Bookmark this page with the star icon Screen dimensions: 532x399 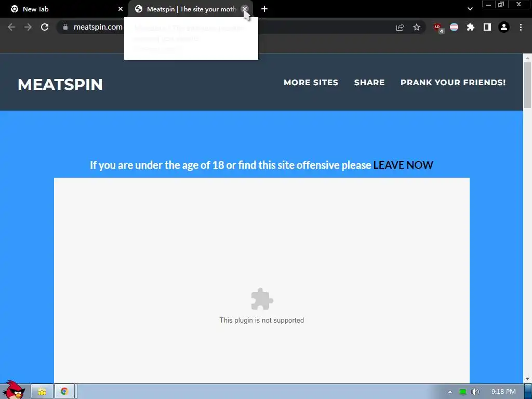(x=417, y=27)
